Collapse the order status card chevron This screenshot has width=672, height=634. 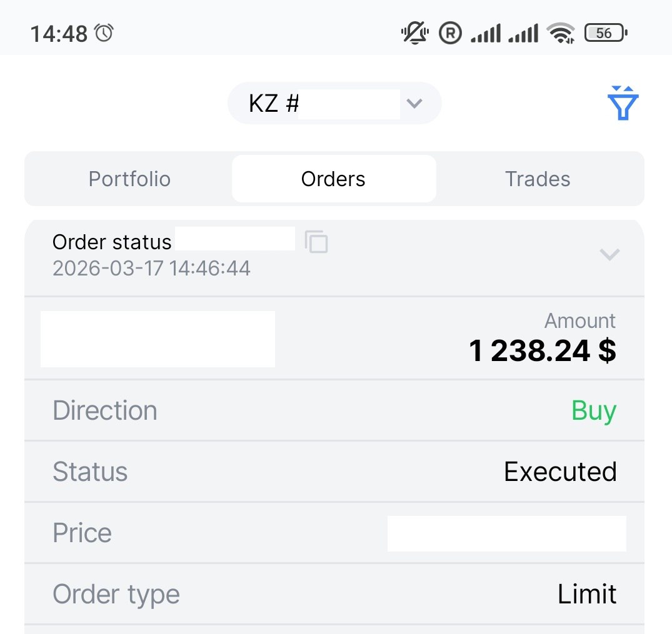click(609, 254)
